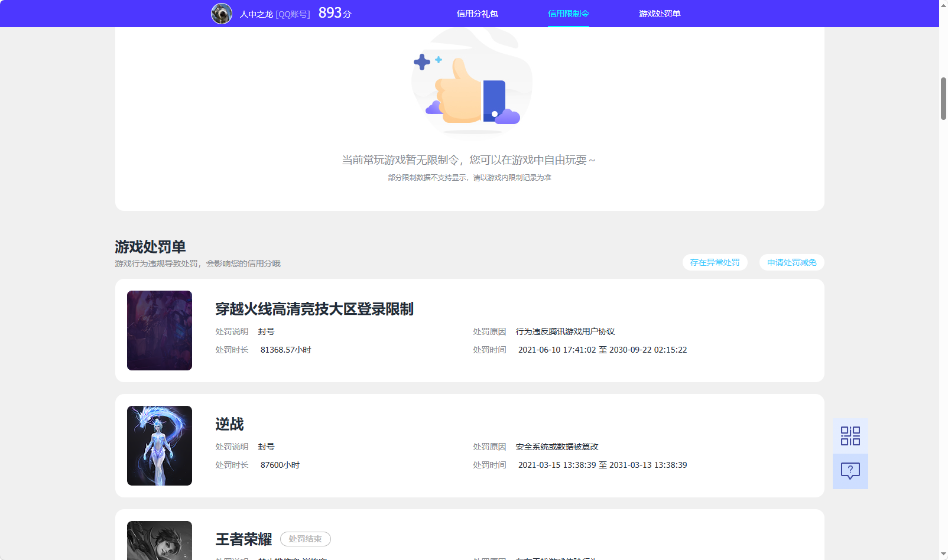The image size is (948, 560).
Task: Click the 游戏处罚单 section heading
Action: click(151, 246)
